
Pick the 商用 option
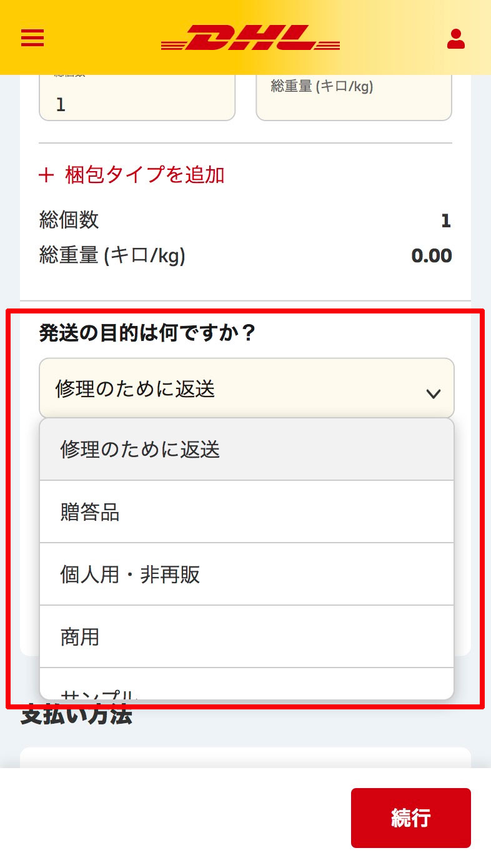[x=246, y=637]
